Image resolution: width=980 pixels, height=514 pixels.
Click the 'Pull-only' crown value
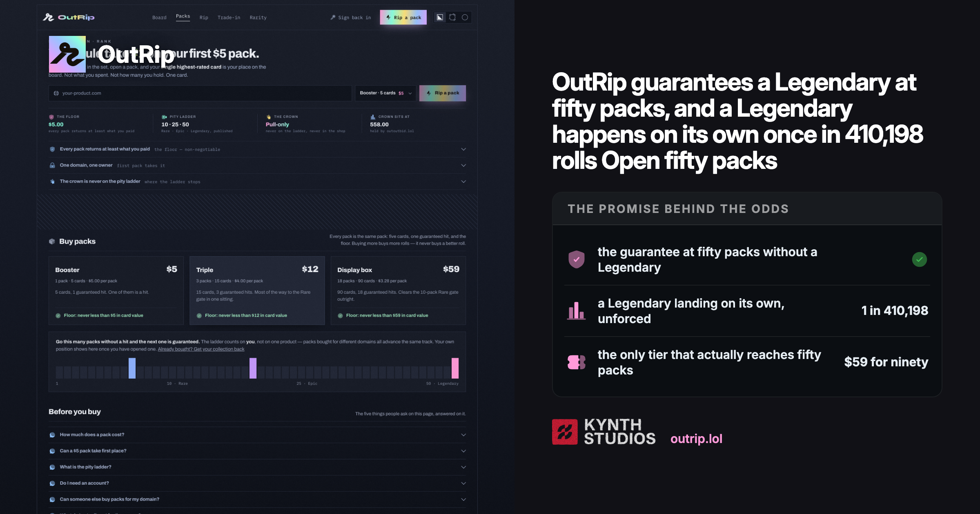point(277,124)
